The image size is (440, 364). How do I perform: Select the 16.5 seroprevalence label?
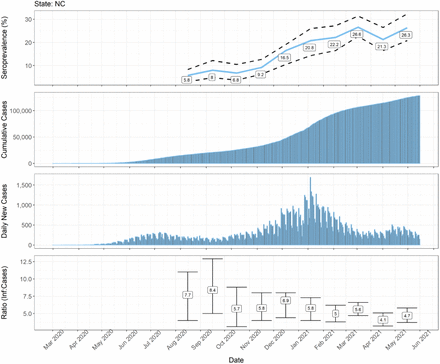[x=284, y=58]
